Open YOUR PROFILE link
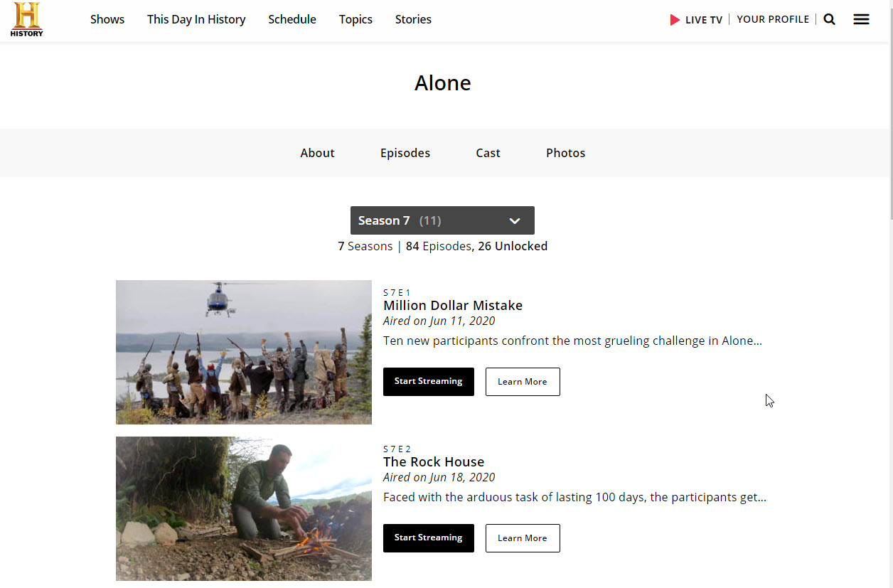This screenshot has height=588, width=893. (773, 19)
